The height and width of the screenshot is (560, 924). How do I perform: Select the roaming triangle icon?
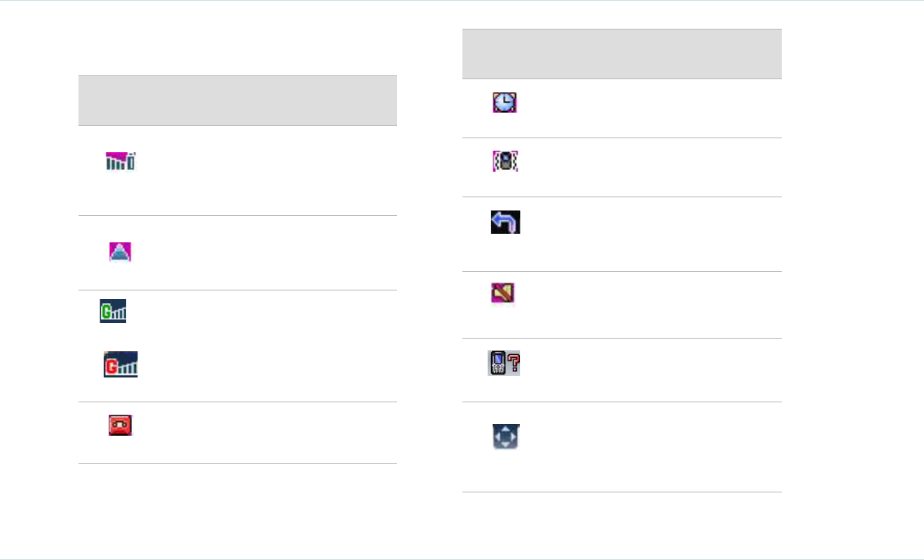tap(120, 251)
